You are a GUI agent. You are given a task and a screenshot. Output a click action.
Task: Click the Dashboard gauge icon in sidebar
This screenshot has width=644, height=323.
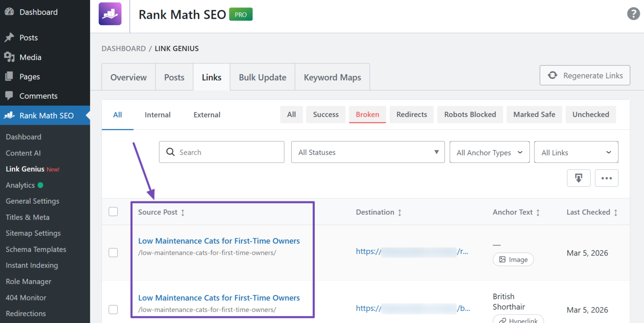[9, 12]
